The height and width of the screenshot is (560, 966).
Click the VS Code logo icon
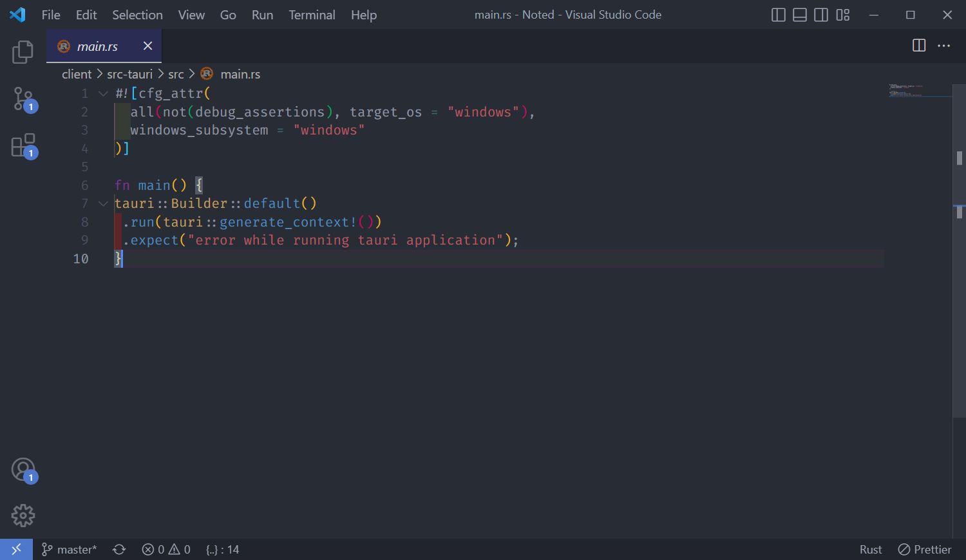tap(17, 14)
